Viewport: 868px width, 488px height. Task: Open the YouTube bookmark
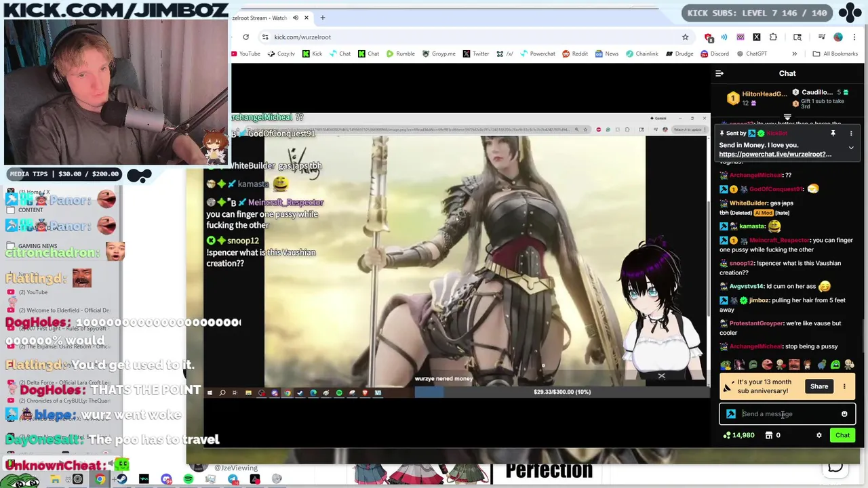[245, 54]
